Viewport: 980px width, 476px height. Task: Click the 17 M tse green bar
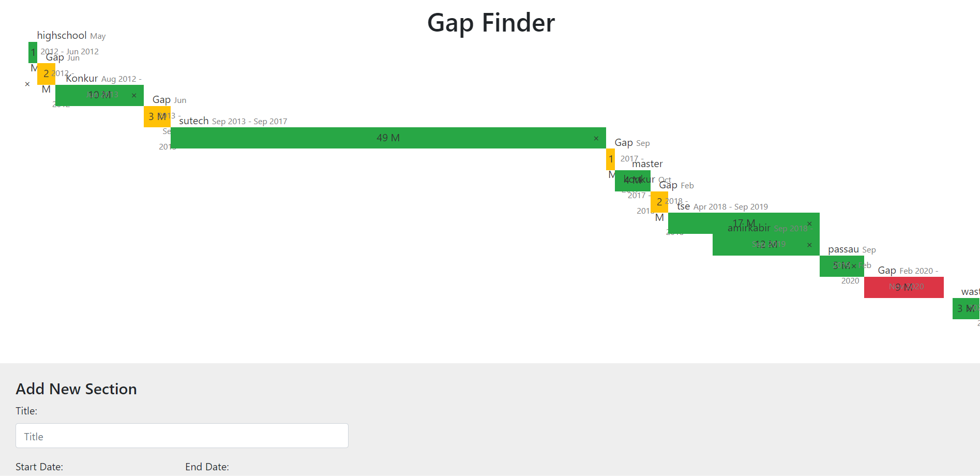pos(744,222)
